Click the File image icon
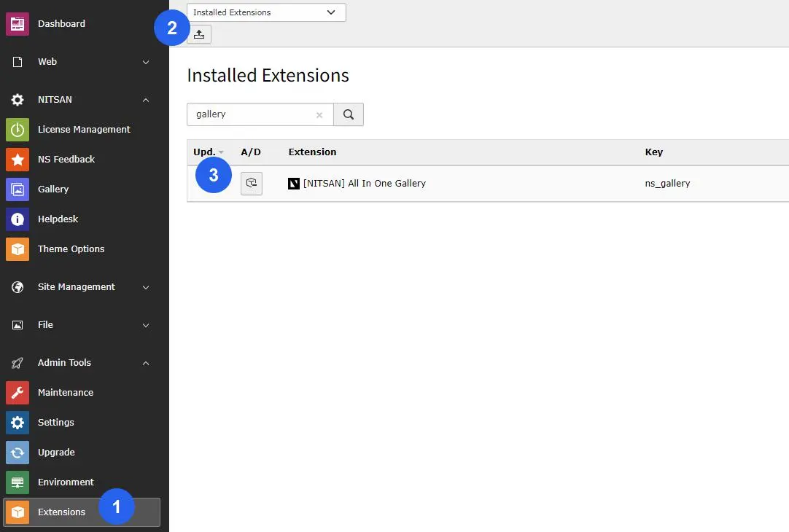789x532 pixels. pos(17,325)
